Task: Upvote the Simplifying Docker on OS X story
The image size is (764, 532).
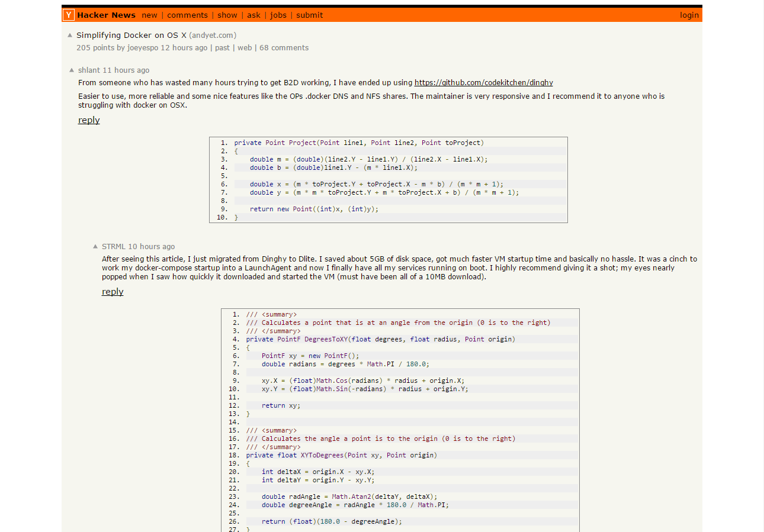Action: point(70,35)
